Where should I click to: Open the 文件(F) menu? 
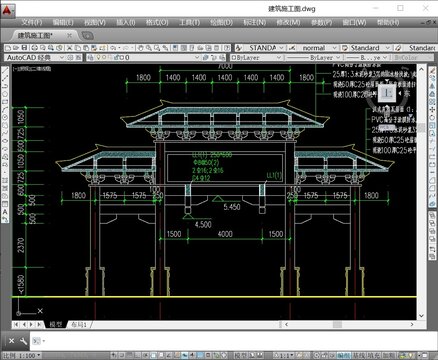click(32, 22)
